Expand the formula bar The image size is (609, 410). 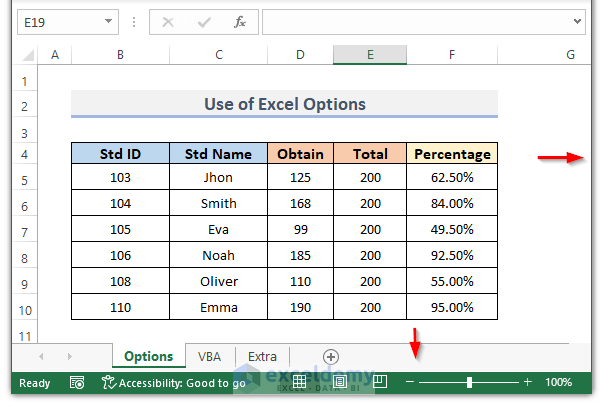(x=577, y=21)
